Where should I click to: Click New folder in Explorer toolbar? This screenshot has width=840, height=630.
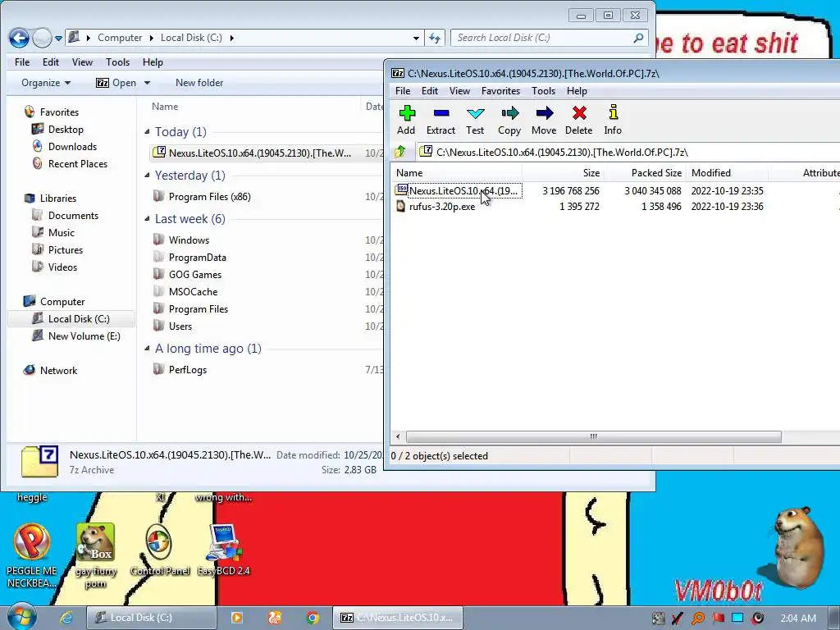(x=199, y=83)
